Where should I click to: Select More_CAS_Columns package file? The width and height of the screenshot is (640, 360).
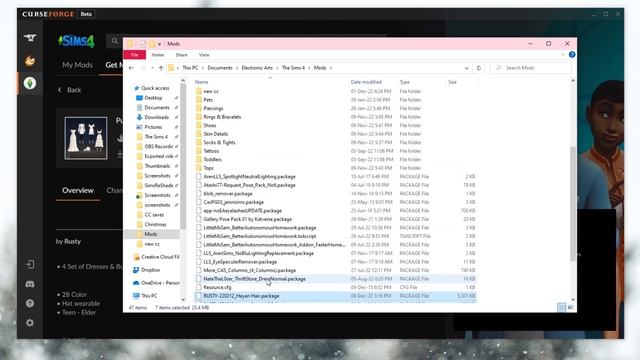[x=249, y=270]
